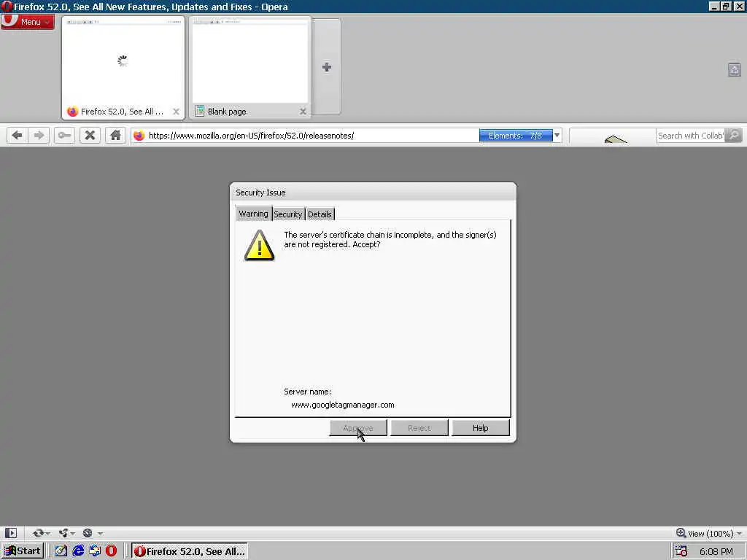Open the Opera Menu button
747x560 pixels.
click(x=27, y=22)
